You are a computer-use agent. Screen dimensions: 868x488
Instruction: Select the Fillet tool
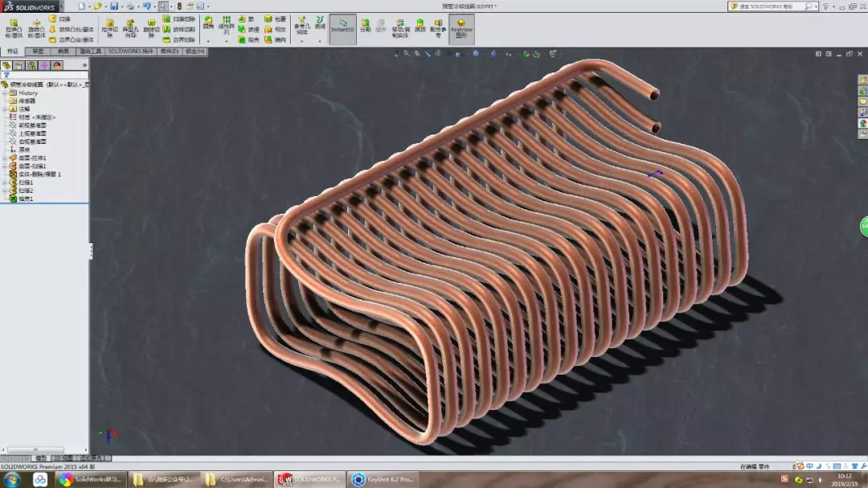tap(208, 23)
